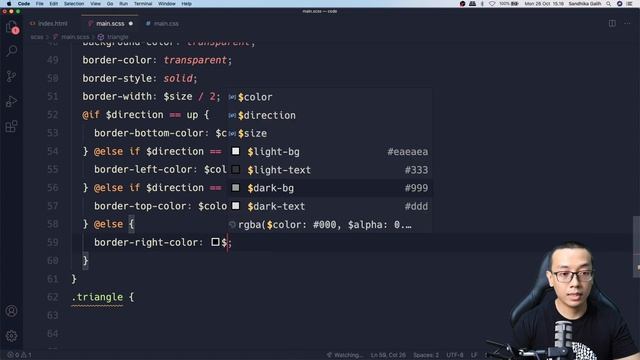Open the Apple menu

point(9,4)
